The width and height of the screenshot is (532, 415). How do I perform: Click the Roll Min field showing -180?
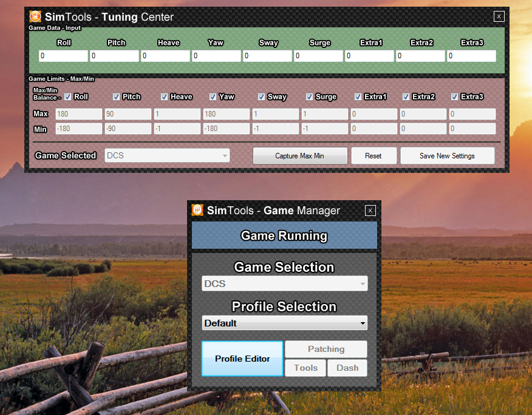pos(79,129)
